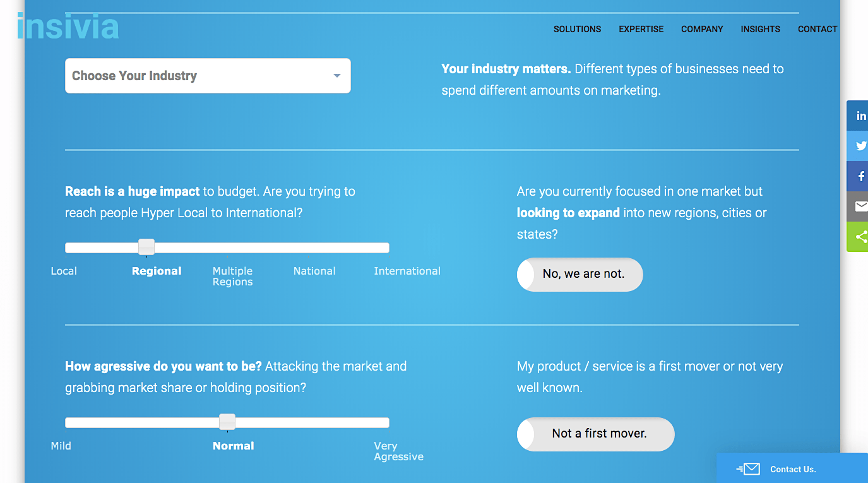Toggle the "No, we are not." switch

pos(580,275)
